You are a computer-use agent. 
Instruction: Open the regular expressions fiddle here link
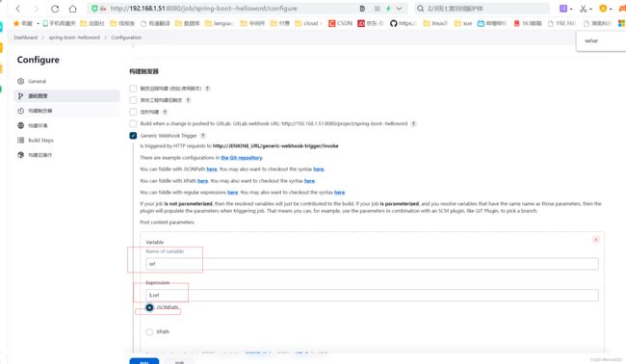point(233,193)
